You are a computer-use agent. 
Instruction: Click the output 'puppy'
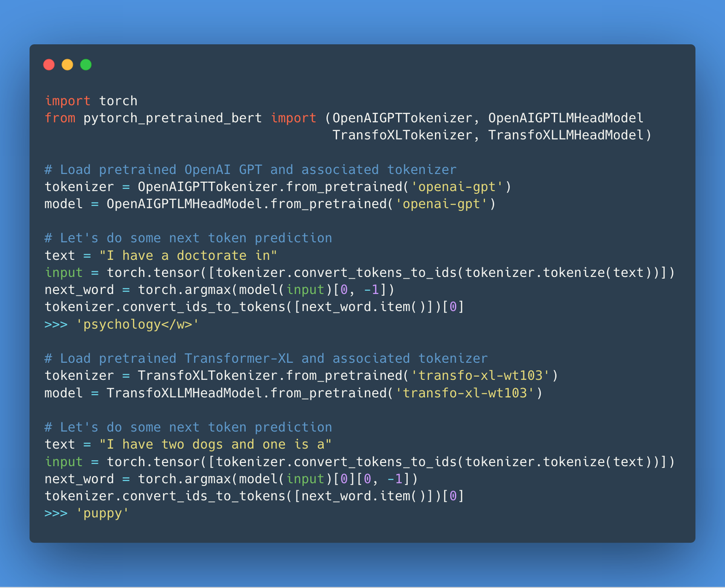point(103,513)
